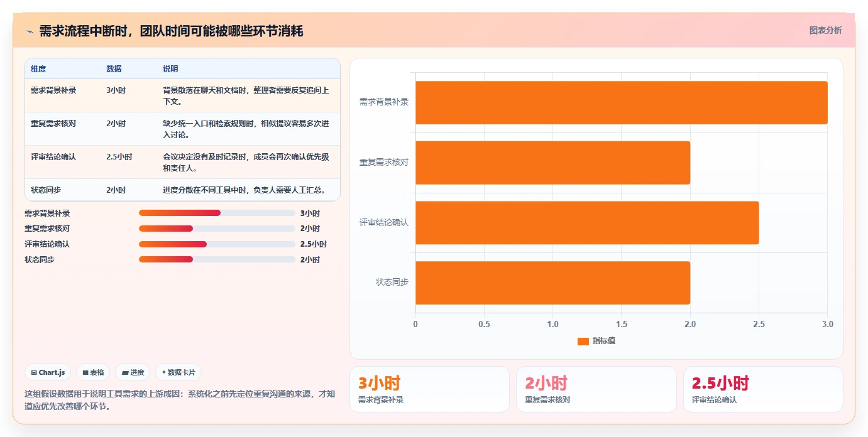Click the 1.5 x-axis tick label
868x437 pixels.
(621, 324)
